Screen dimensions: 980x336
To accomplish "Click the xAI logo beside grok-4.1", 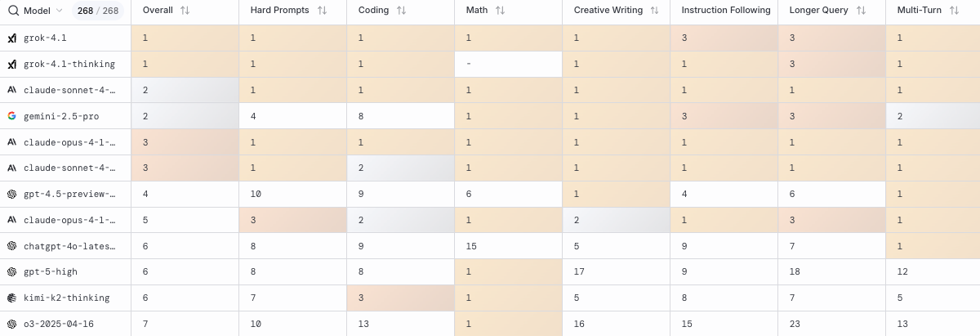I will tap(12, 38).
